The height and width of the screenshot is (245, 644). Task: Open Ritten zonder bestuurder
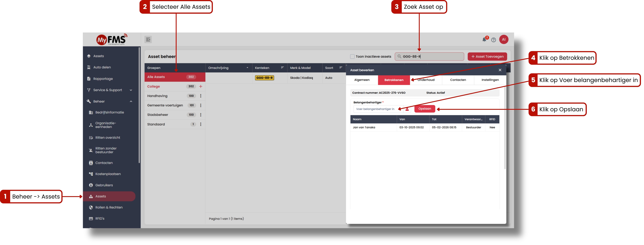coord(106,150)
